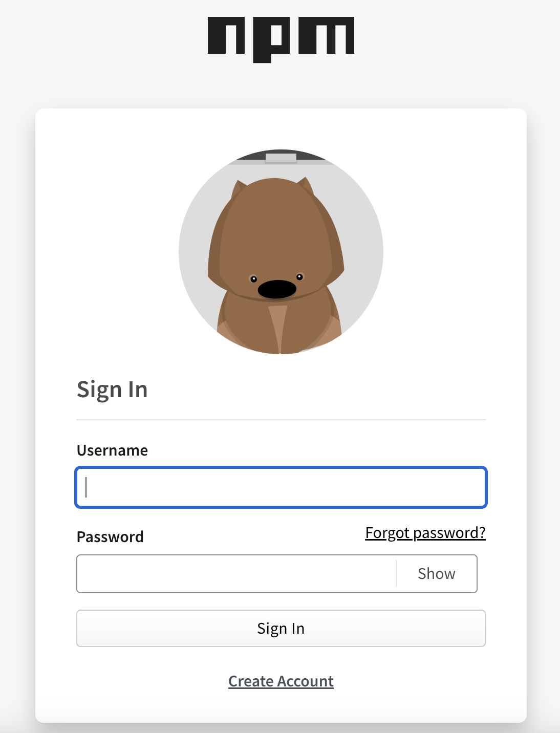The image size is (560, 733).
Task: Open the Forgot password? link
Action: (425, 533)
